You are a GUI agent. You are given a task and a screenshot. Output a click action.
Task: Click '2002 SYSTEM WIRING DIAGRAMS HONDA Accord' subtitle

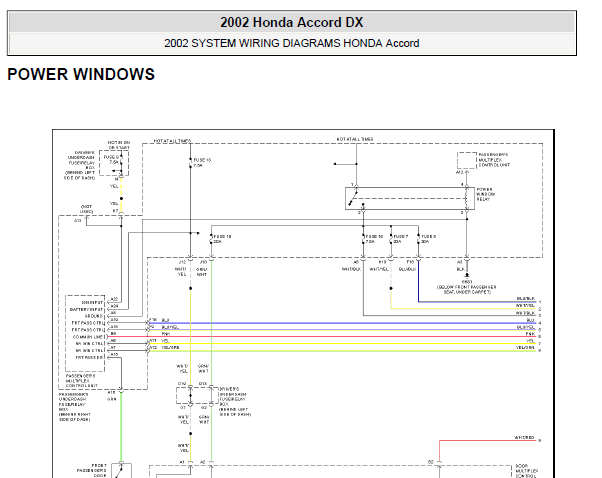(x=291, y=43)
